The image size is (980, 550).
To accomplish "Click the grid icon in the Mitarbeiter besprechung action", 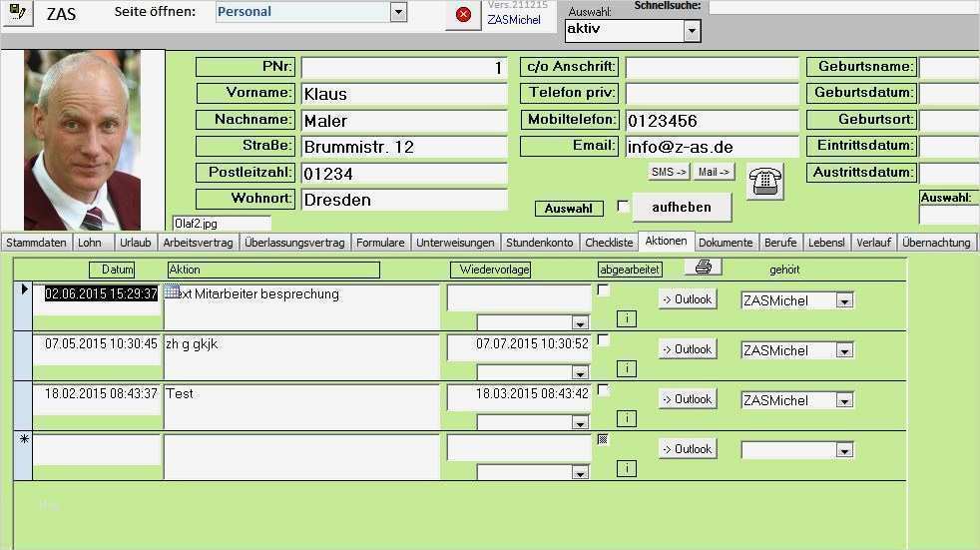I will click(x=172, y=291).
